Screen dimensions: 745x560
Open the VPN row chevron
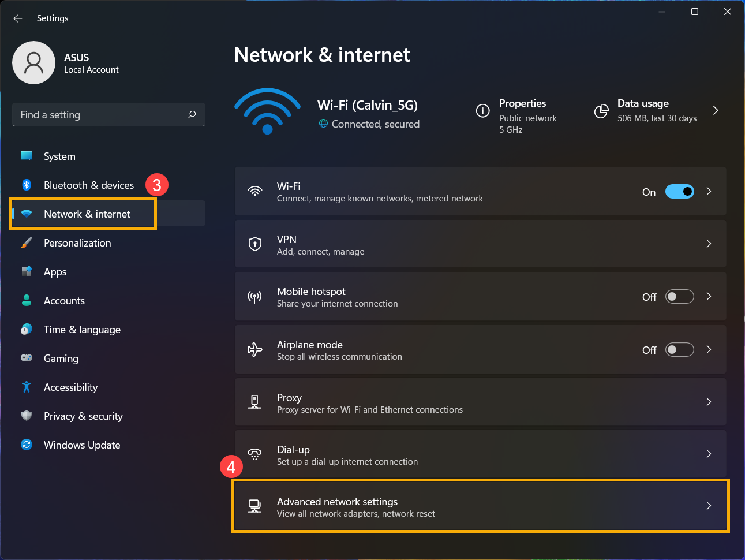pyautogui.click(x=709, y=244)
